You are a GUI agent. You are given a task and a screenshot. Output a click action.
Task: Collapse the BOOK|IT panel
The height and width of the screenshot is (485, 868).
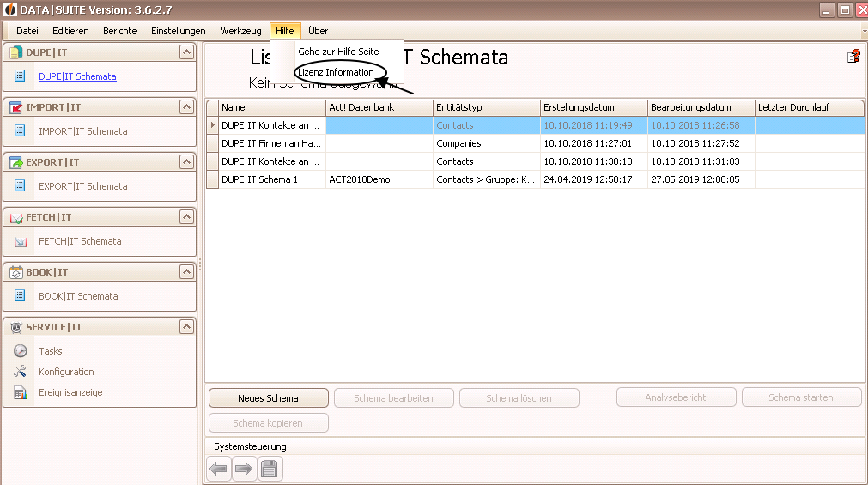click(x=186, y=272)
